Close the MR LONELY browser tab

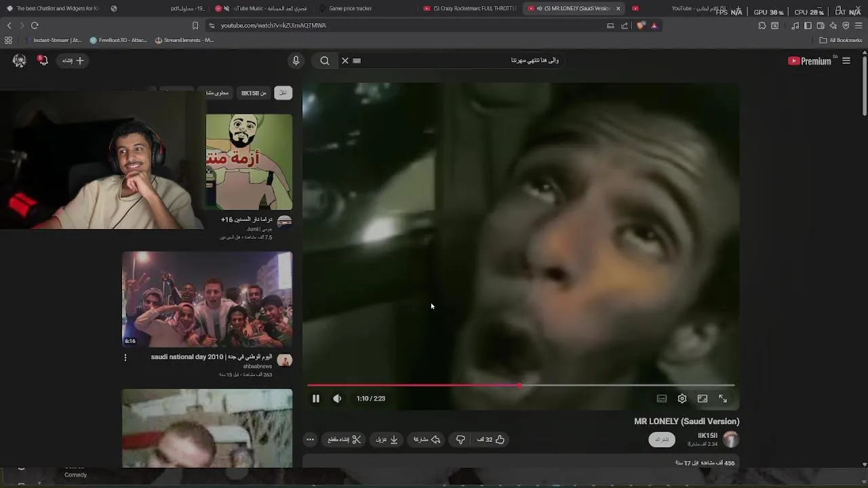click(x=618, y=8)
